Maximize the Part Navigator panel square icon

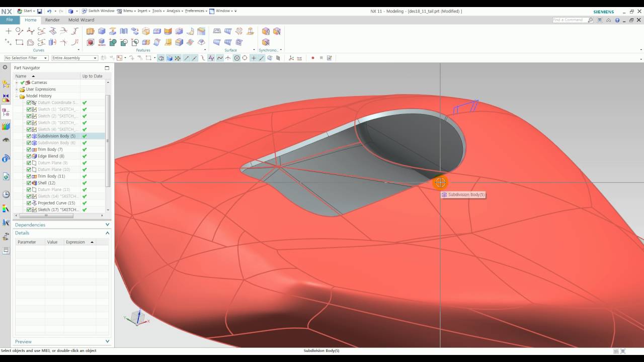pyautogui.click(x=107, y=68)
